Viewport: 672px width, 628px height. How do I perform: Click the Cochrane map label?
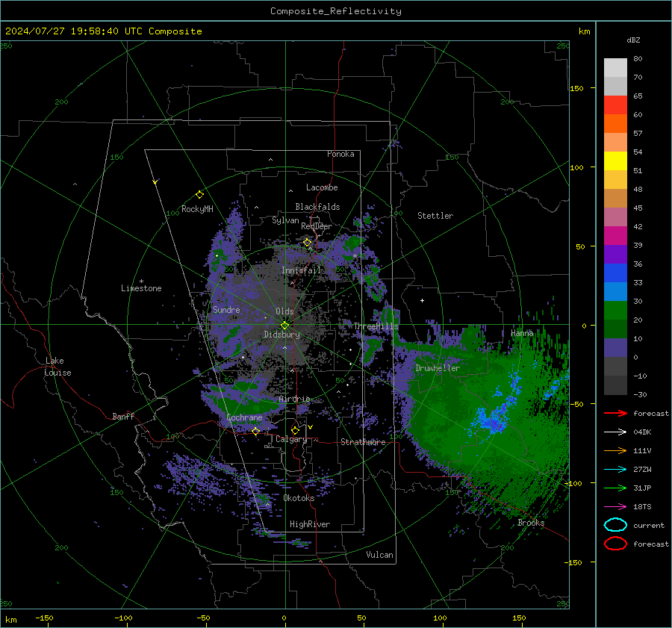coord(244,417)
